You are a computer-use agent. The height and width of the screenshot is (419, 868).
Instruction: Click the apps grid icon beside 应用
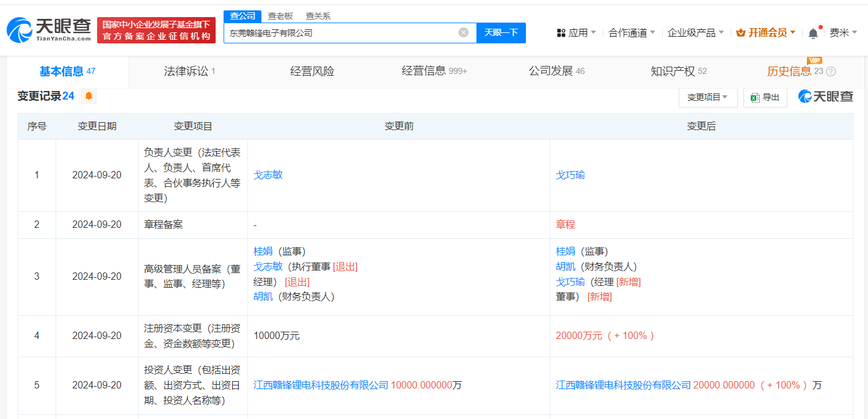(x=561, y=33)
